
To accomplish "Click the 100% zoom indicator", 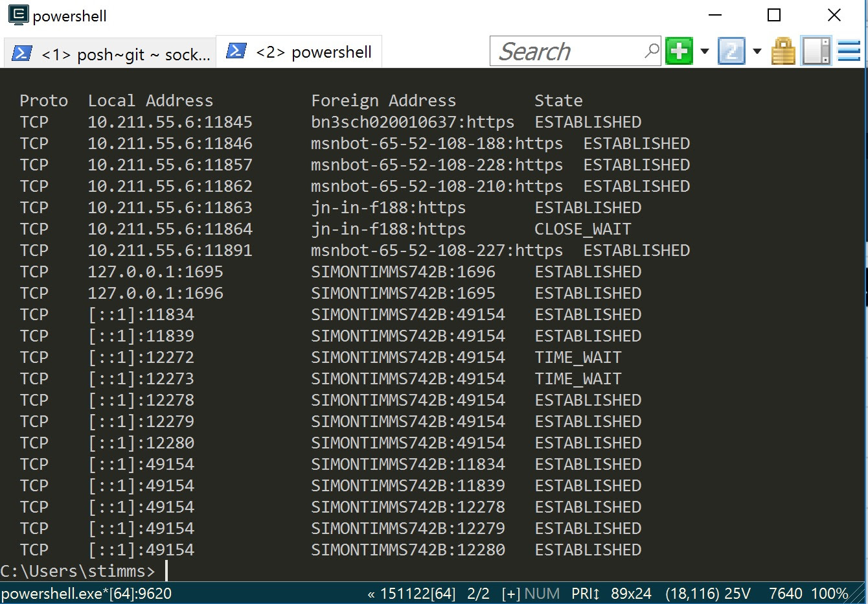I will 830,593.
